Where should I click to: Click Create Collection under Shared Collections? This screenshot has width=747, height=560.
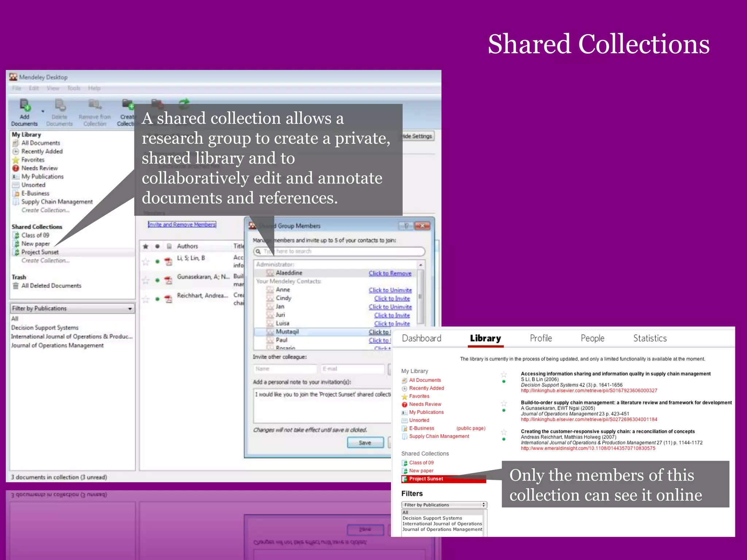pyautogui.click(x=45, y=260)
